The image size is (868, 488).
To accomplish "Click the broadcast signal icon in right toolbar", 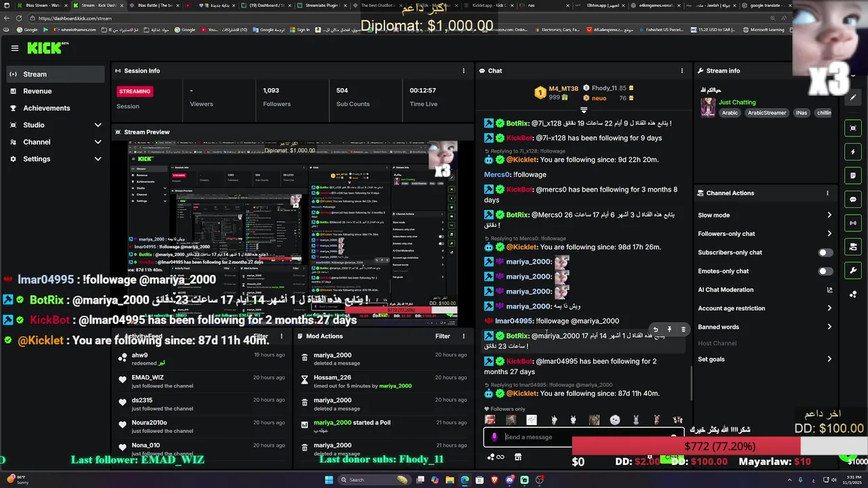I will pyautogui.click(x=853, y=223).
